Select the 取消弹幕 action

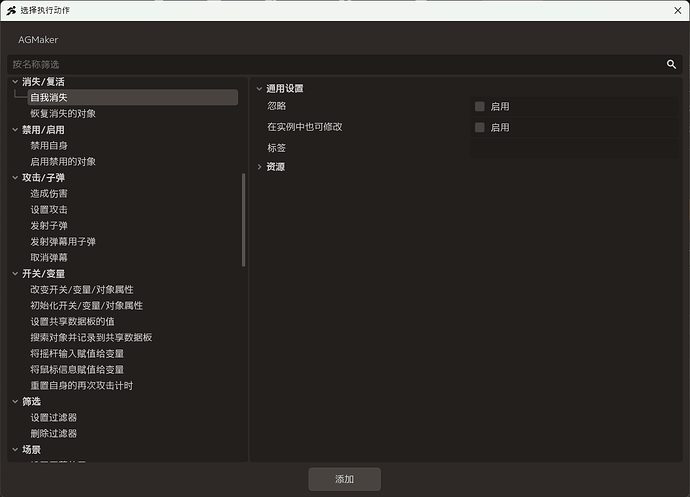pyautogui.click(x=49, y=258)
